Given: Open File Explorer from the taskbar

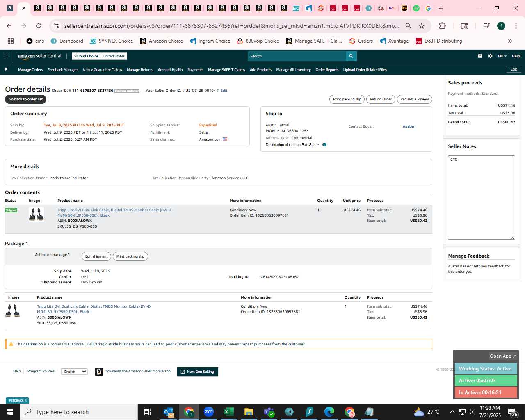Looking at the screenshot, I should [249, 412].
